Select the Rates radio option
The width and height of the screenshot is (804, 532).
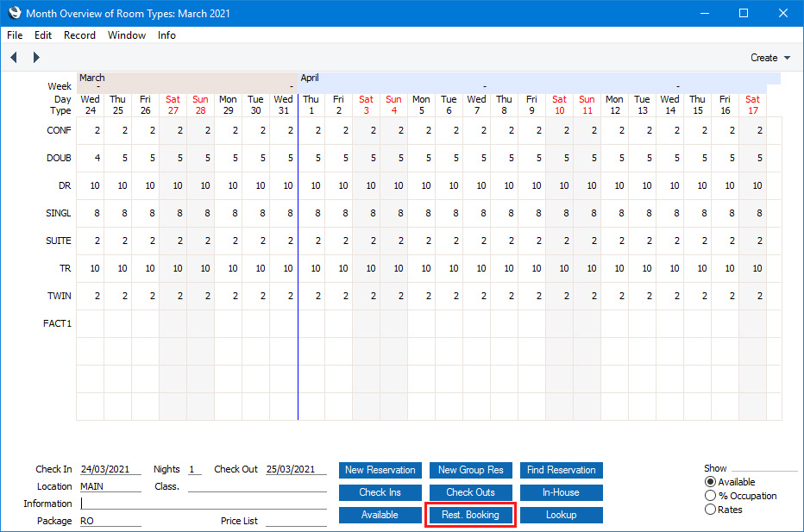(710, 510)
